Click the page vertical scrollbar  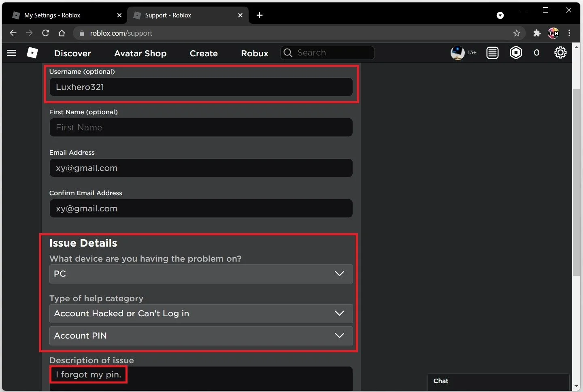(576, 182)
